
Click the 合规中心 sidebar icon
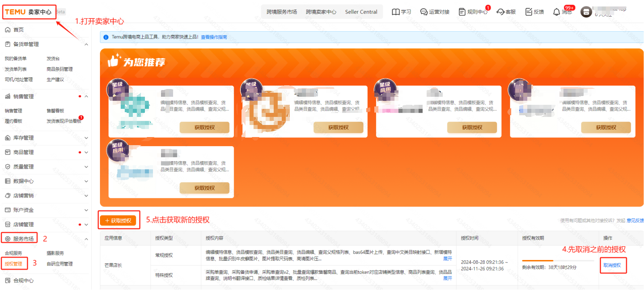coord(8,281)
